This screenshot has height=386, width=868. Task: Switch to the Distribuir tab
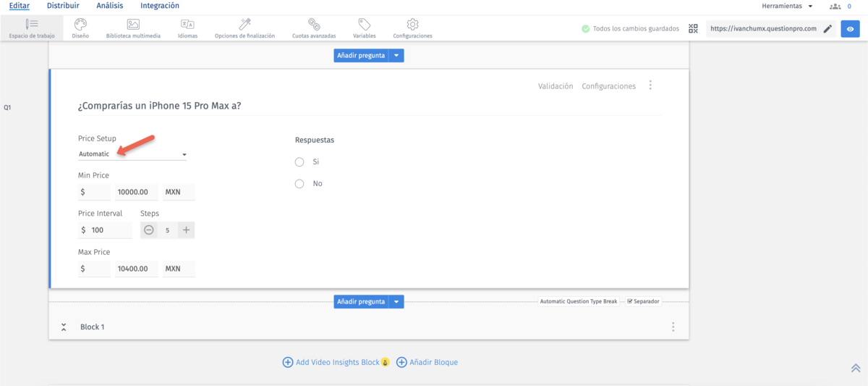pos(63,6)
